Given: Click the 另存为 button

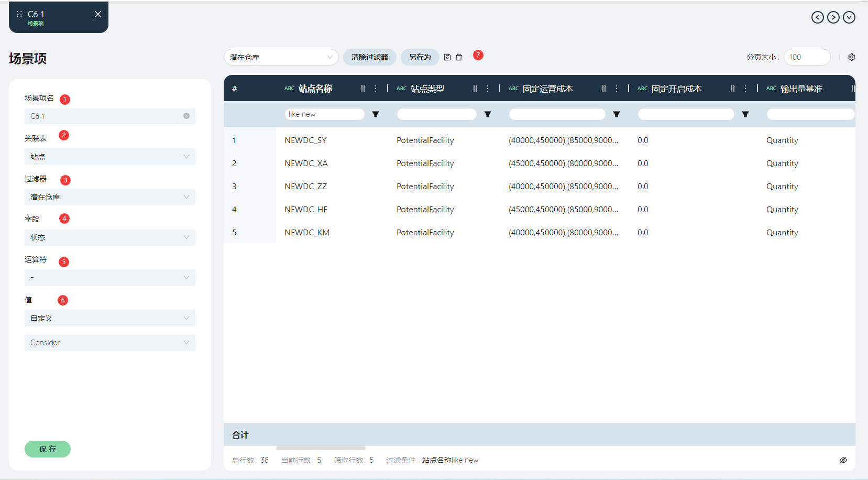Looking at the screenshot, I should click(x=420, y=57).
